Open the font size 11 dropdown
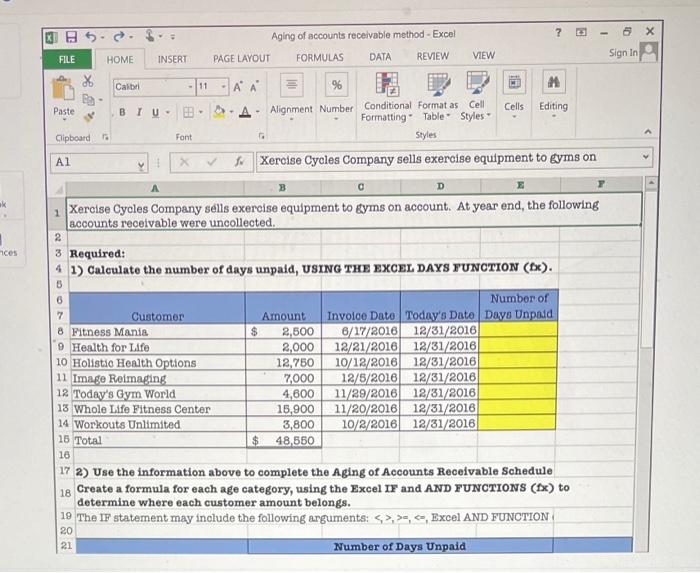Viewport: 700px width, 573px height. coord(224,87)
